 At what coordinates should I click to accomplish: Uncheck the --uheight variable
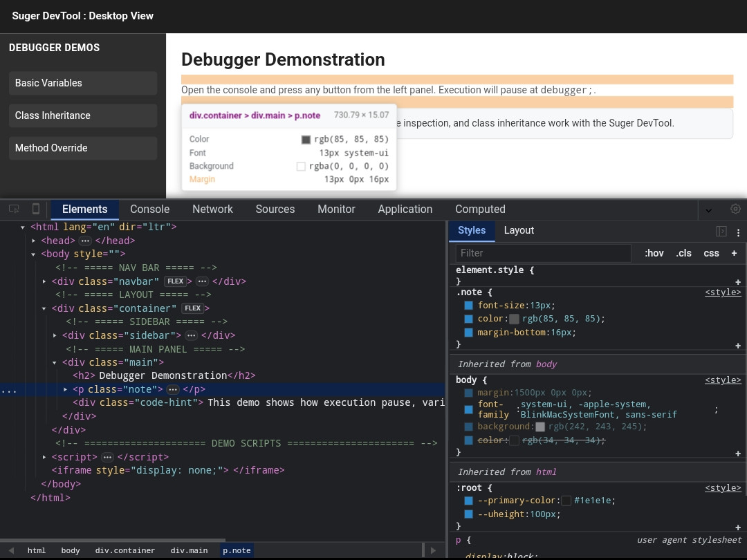468,514
